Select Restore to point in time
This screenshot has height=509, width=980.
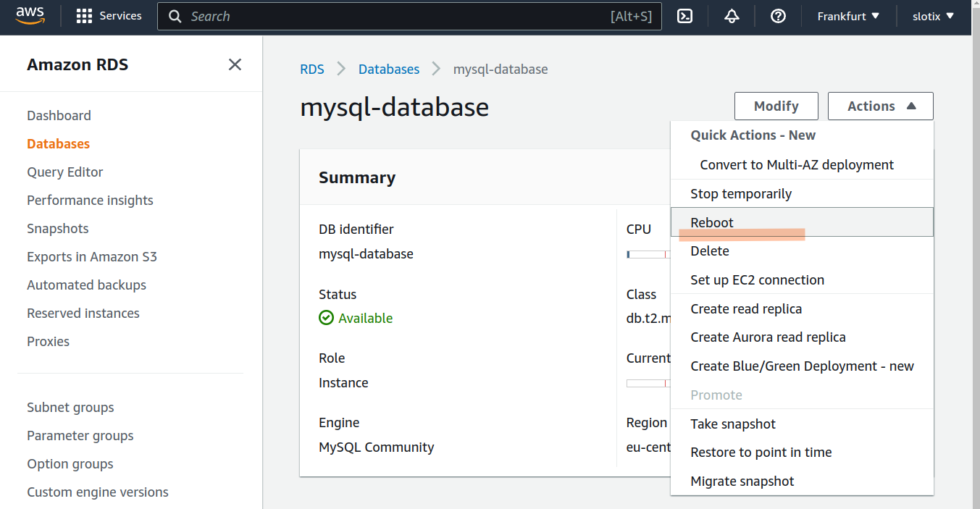click(802, 452)
